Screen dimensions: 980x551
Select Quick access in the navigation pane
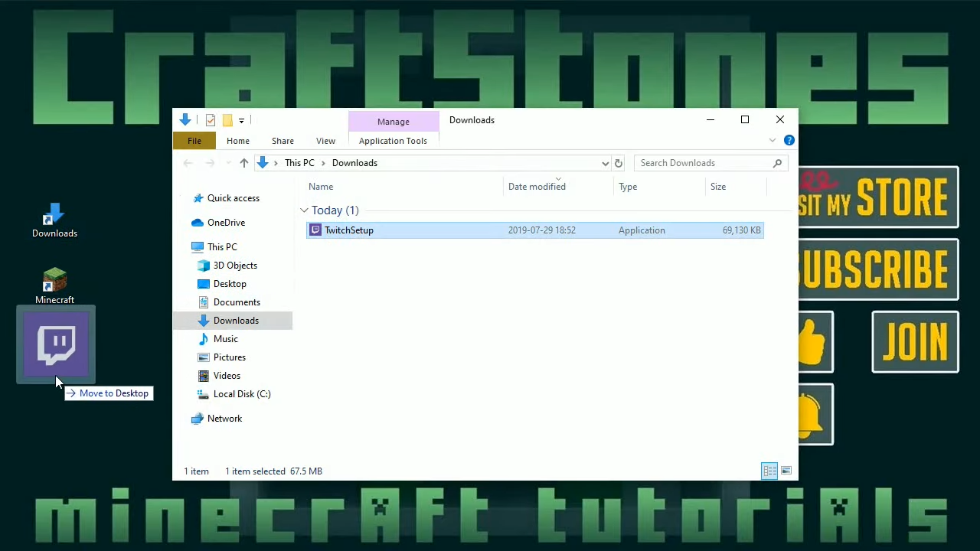pyautogui.click(x=233, y=198)
